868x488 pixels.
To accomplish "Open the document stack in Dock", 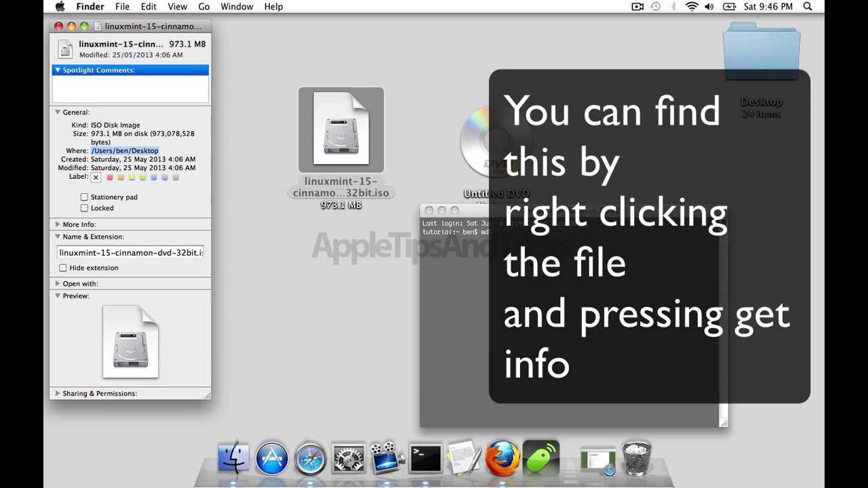I will (597, 461).
